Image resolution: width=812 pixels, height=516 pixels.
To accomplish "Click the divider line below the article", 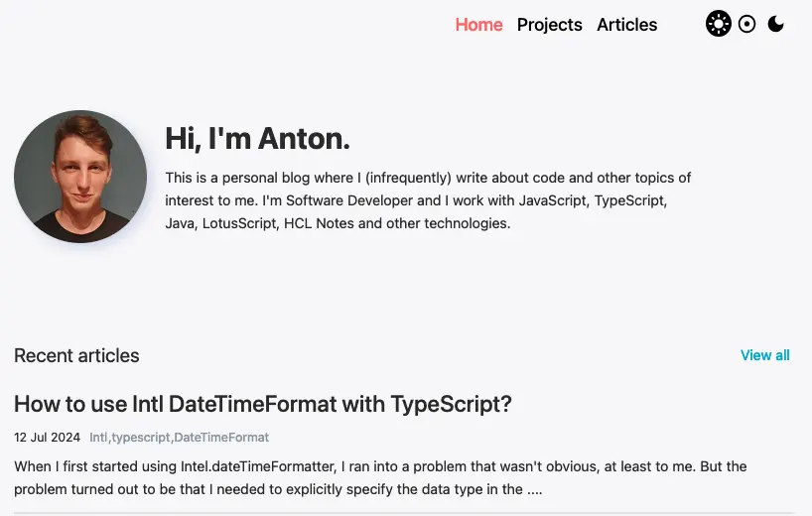I will [404, 513].
